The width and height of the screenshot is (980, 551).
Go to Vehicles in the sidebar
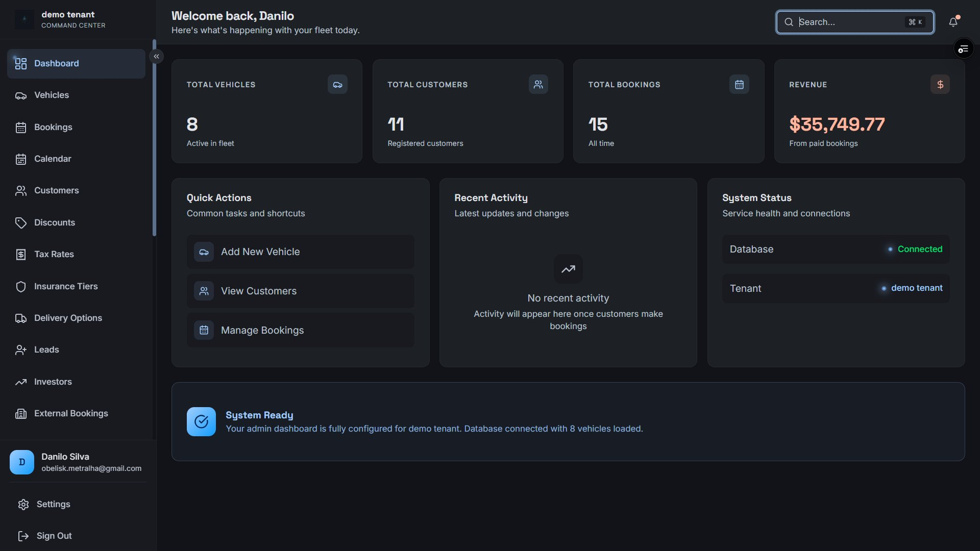[x=76, y=95]
